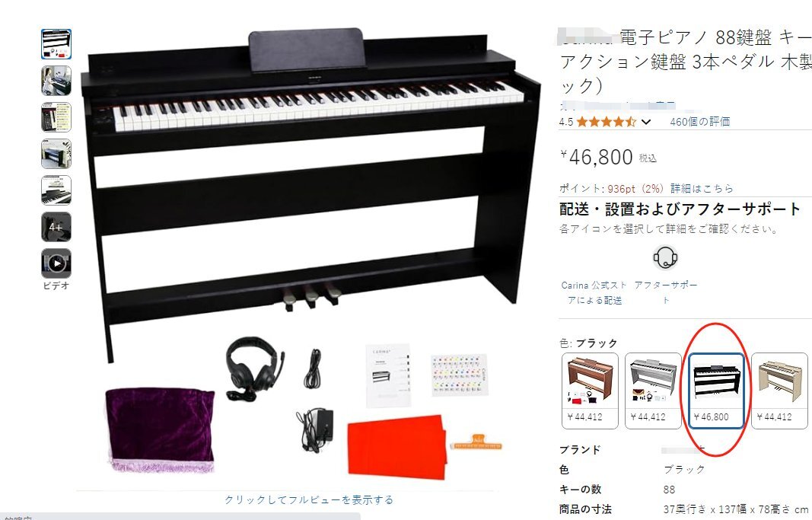Choose the white piano color option
812x520 pixels.
pyautogui.click(x=653, y=391)
